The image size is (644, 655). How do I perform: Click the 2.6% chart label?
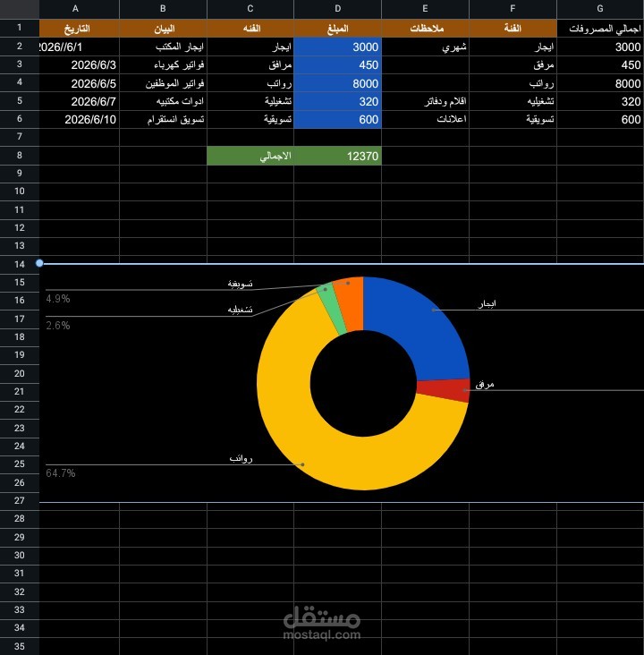(58, 326)
